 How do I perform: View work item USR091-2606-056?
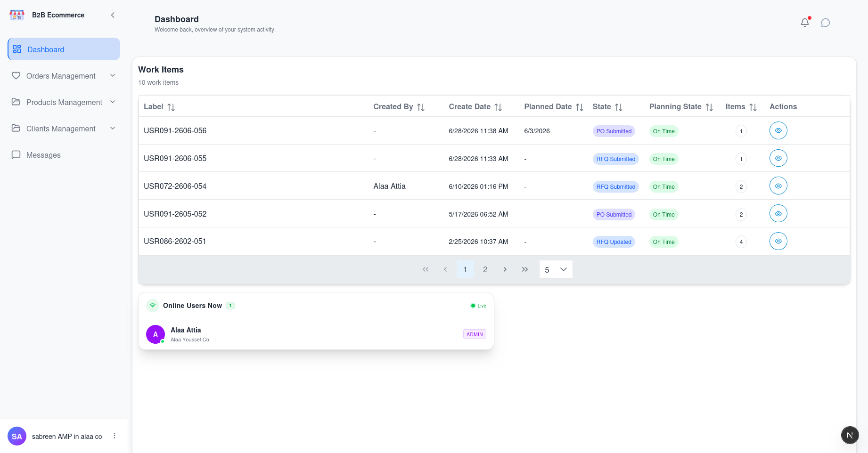pos(778,130)
